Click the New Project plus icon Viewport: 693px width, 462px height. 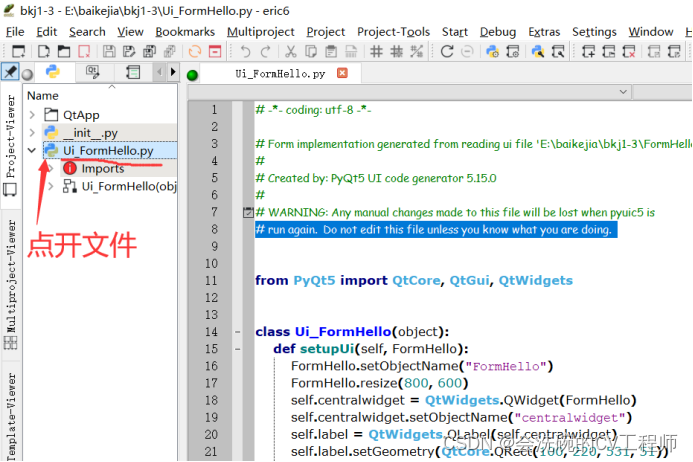tap(588, 51)
